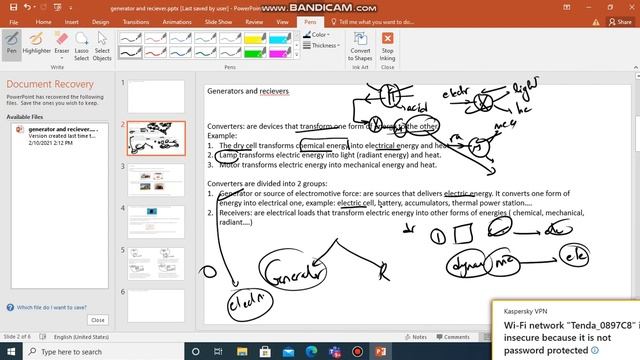This screenshot has width=640, height=360.
Task: Open Thickness dropdown for pen
Action: point(321,45)
